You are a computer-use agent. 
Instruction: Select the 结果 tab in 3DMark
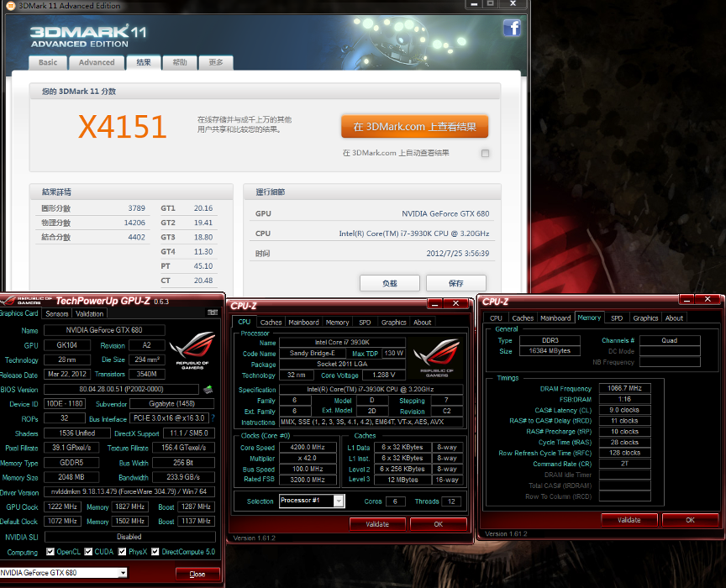(144, 62)
